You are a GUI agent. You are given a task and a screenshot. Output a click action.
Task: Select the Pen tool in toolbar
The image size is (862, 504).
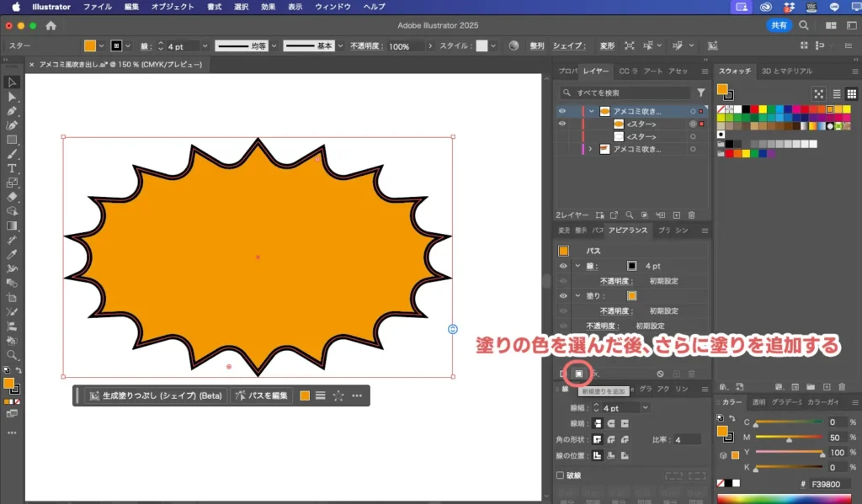pos(12,111)
